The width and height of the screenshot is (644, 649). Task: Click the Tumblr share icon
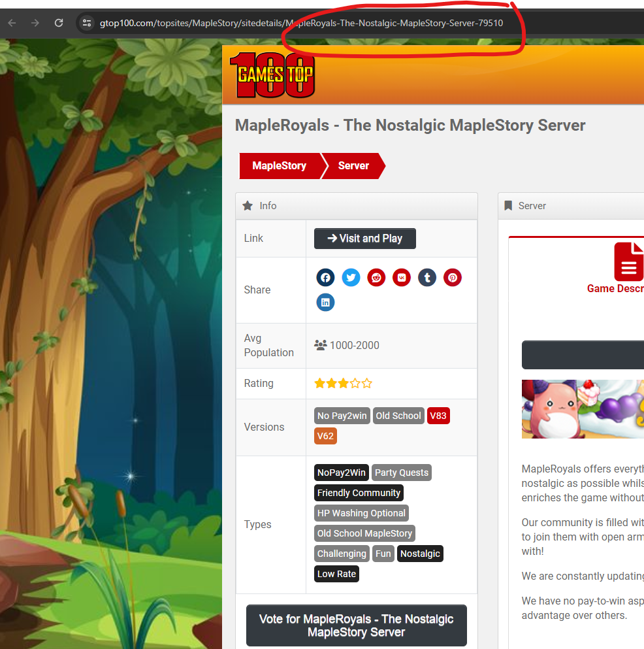click(427, 278)
